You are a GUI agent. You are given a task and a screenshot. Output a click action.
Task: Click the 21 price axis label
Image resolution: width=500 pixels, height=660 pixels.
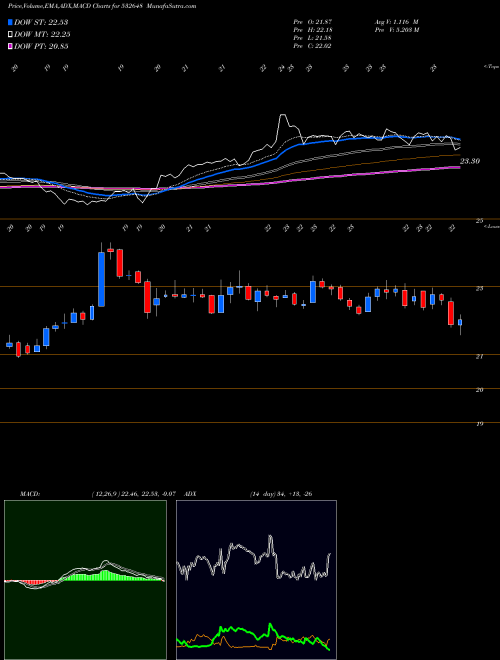(x=479, y=357)
